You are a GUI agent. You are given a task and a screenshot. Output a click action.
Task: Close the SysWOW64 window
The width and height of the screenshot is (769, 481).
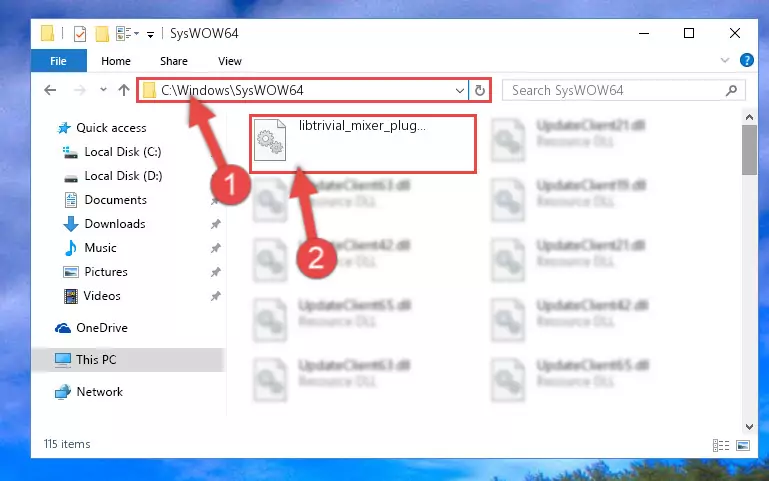coord(735,33)
